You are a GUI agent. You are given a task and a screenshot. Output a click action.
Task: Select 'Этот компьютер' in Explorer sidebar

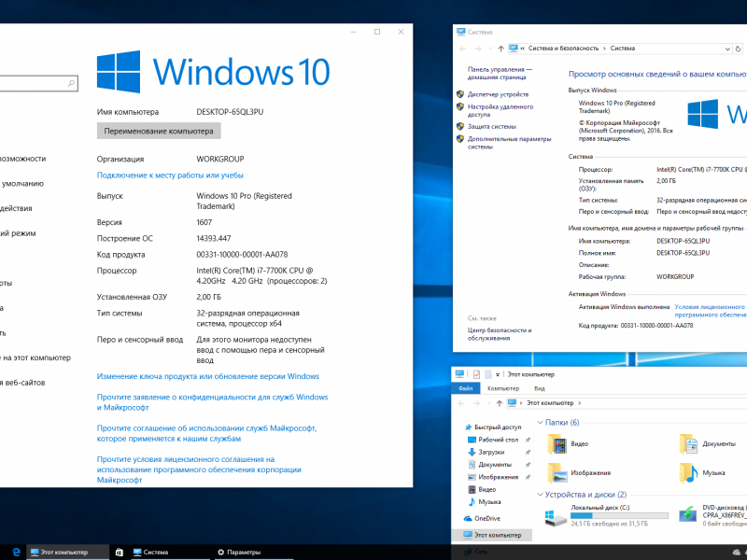pos(492,535)
